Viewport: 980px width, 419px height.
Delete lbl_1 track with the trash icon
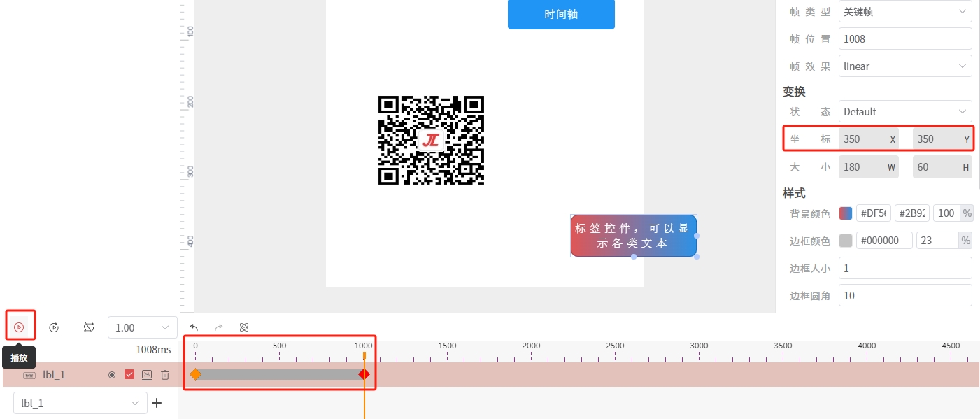pyautogui.click(x=165, y=375)
